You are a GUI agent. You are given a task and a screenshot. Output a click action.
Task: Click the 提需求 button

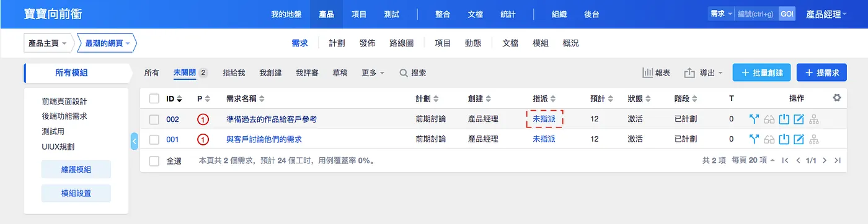821,73
